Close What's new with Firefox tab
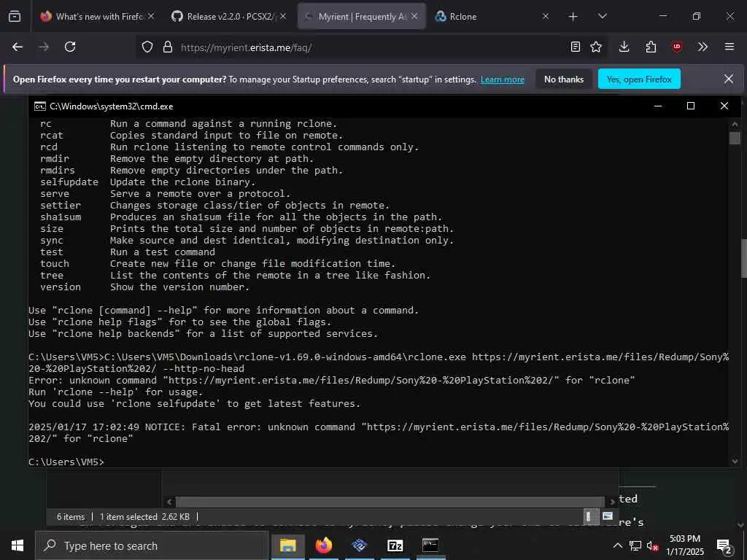The height and width of the screenshot is (560, 747). (x=151, y=17)
